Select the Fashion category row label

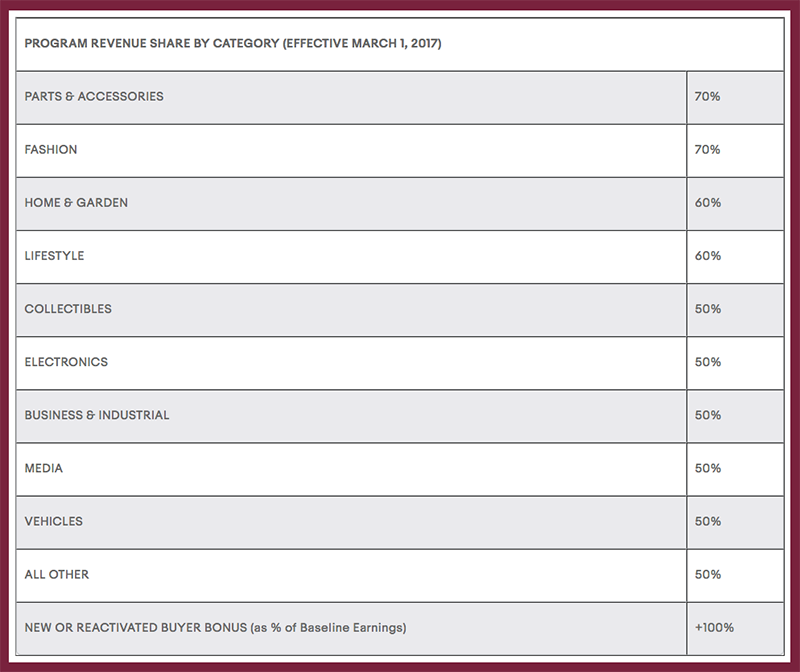point(51,150)
